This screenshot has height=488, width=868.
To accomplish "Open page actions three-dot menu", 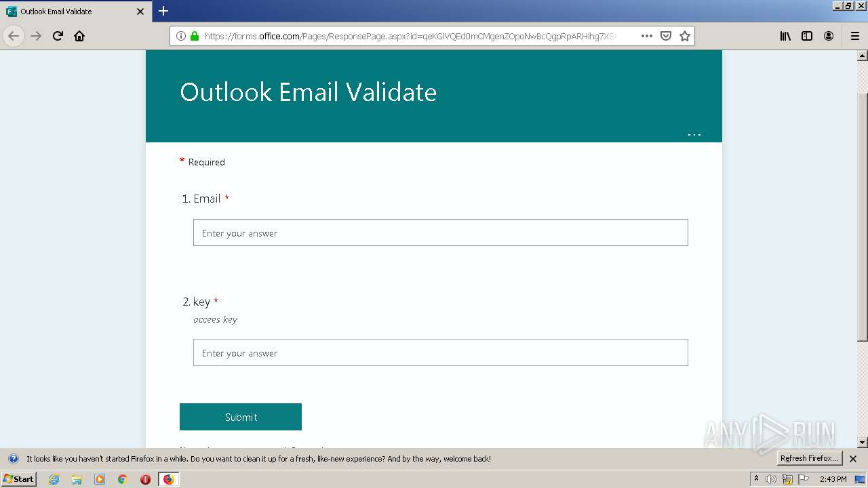I will pos(647,36).
